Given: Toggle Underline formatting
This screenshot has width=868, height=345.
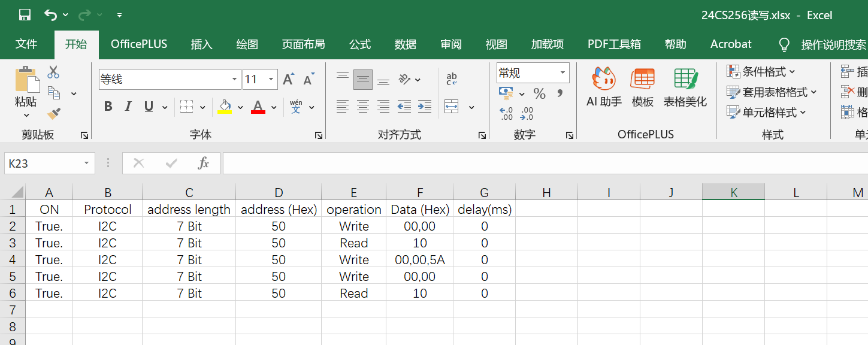Looking at the screenshot, I should 149,107.
